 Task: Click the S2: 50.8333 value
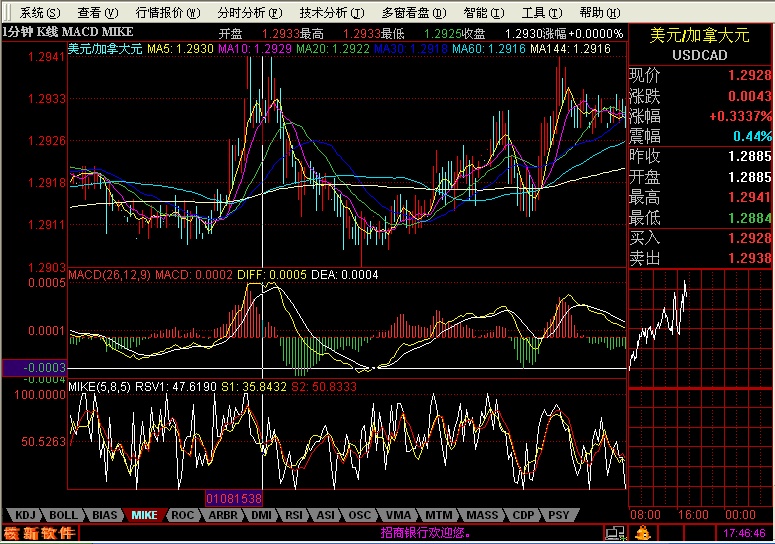(x=324, y=386)
